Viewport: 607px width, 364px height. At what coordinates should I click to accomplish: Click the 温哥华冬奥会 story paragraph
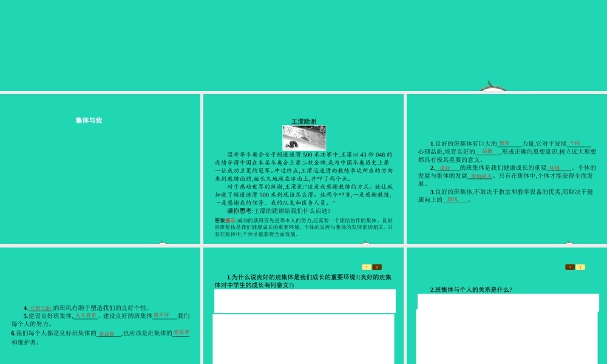(x=304, y=166)
